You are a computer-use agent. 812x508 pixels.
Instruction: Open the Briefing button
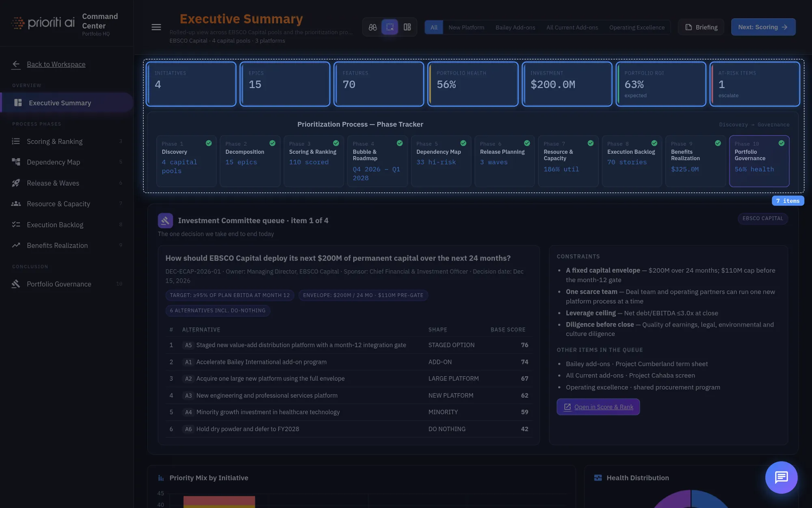pyautogui.click(x=701, y=27)
